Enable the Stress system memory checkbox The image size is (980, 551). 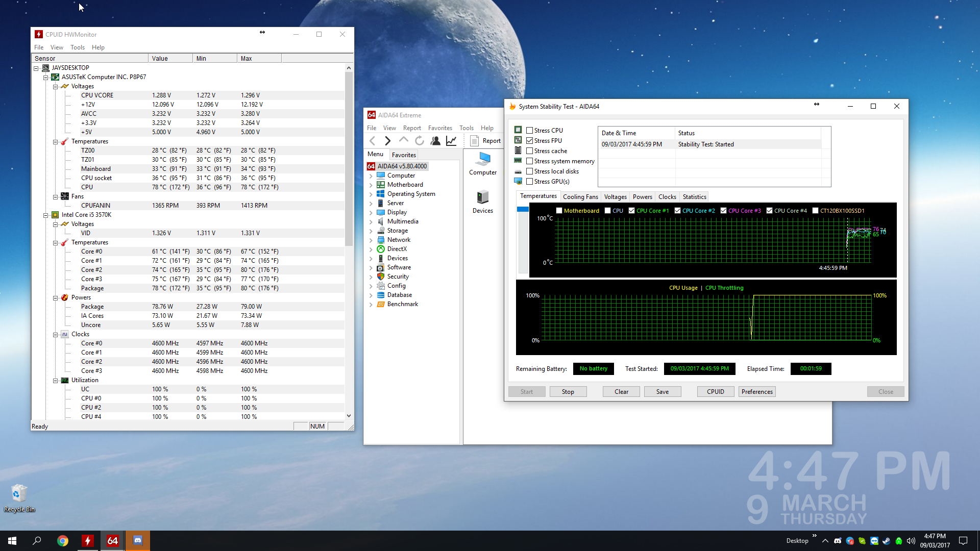coord(530,161)
